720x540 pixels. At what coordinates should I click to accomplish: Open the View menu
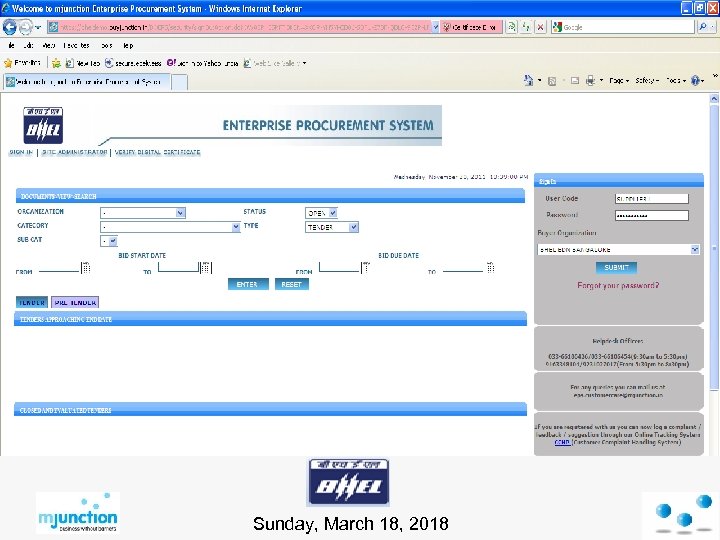49,45
